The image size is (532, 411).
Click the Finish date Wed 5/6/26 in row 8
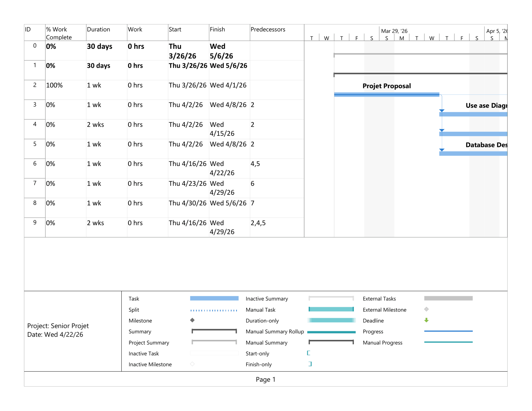228,203
